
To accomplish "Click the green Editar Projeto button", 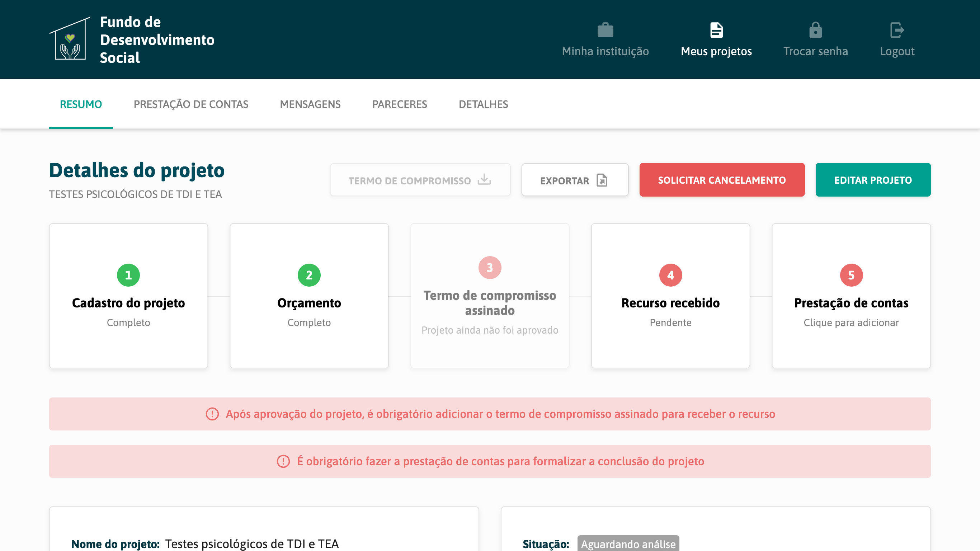I will pyautogui.click(x=873, y=180).
